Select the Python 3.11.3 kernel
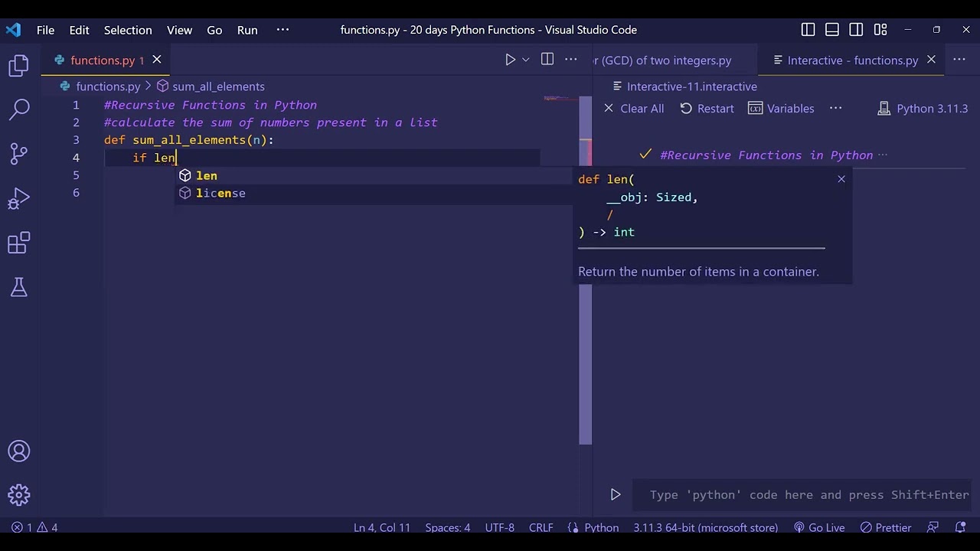Viewport: 980px width, 551px height. 923,109
